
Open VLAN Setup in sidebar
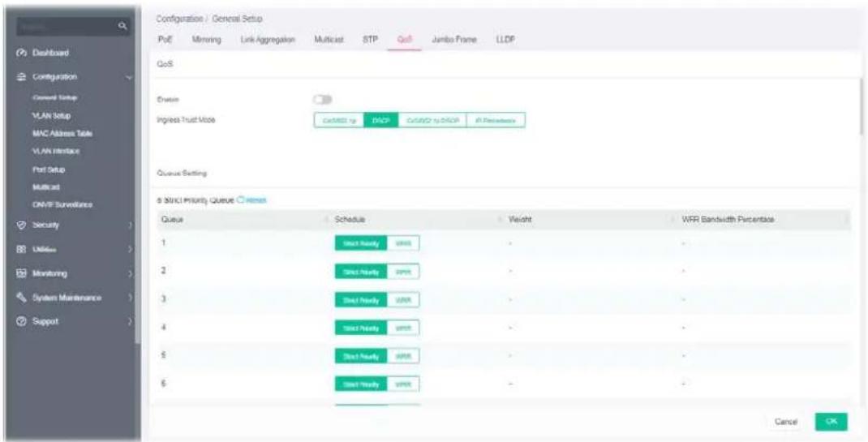click(x=51, y=116)
